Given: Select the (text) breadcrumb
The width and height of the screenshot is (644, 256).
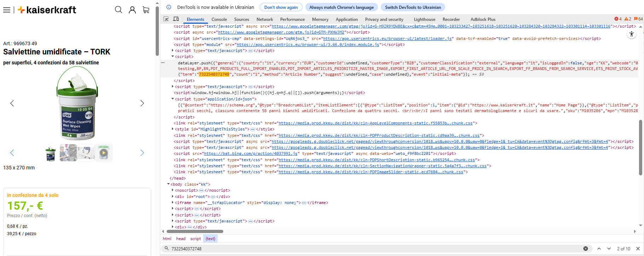Looking at the screenshot, I should click(211, 239).
